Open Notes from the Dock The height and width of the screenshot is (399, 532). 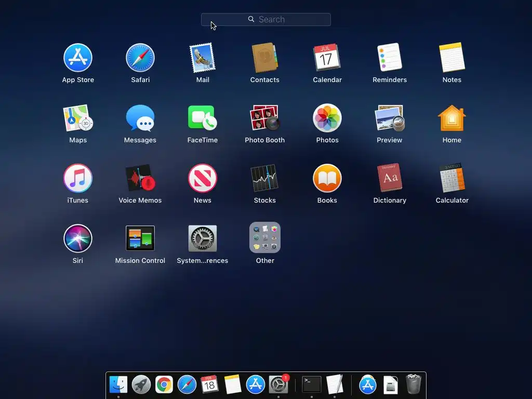point(232,384)
